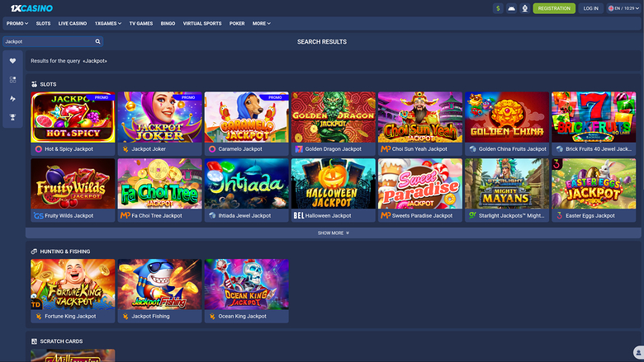
Task: Open the Fruity Wilds Jackpot thumbnail
Action: (73, 184)
